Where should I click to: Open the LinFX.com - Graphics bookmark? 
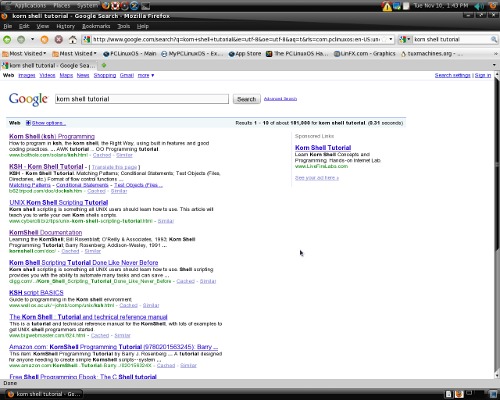(365, 53)
